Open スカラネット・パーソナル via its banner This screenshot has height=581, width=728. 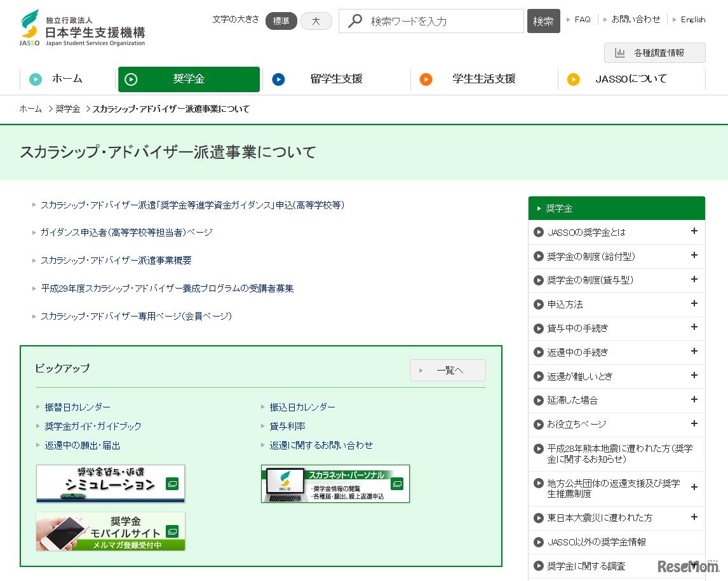(x=335, y=484)
